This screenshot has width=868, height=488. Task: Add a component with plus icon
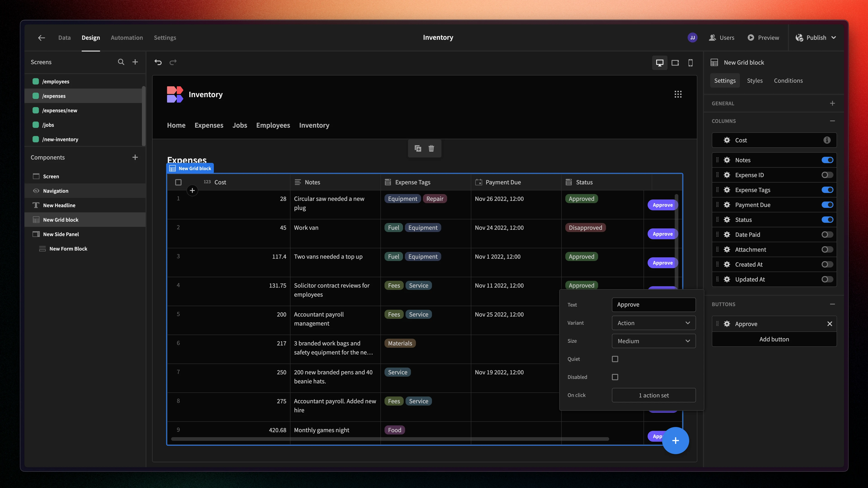135,157
